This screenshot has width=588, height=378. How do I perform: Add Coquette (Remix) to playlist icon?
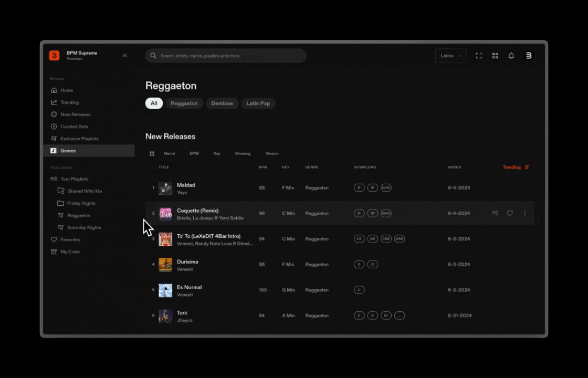(495, 213)
